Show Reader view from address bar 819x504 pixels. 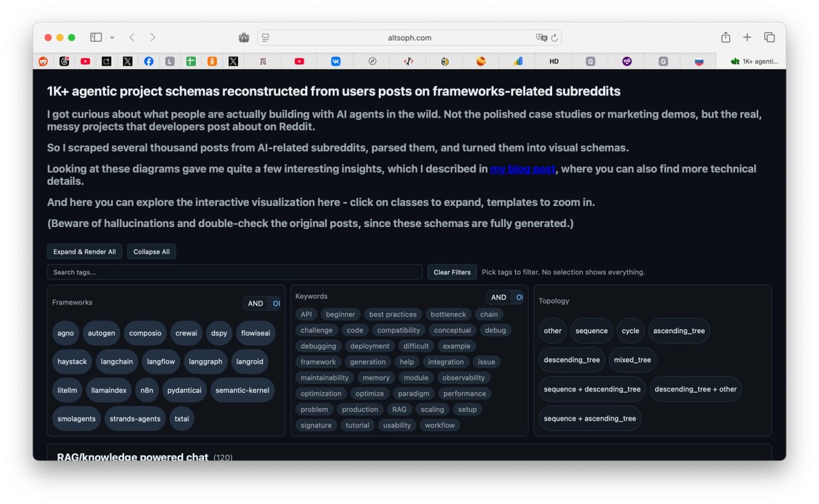(x=265, y=38)
